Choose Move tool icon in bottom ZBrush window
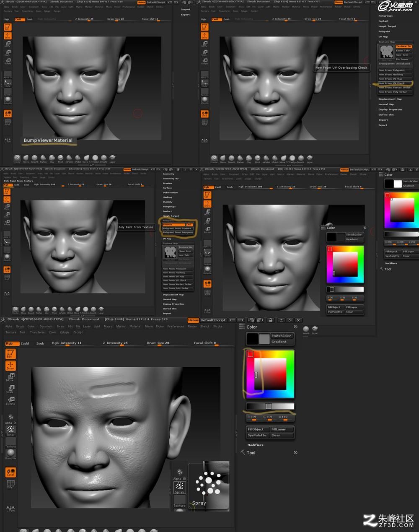Screen dimensions: 419x532 tap(10, 377)
